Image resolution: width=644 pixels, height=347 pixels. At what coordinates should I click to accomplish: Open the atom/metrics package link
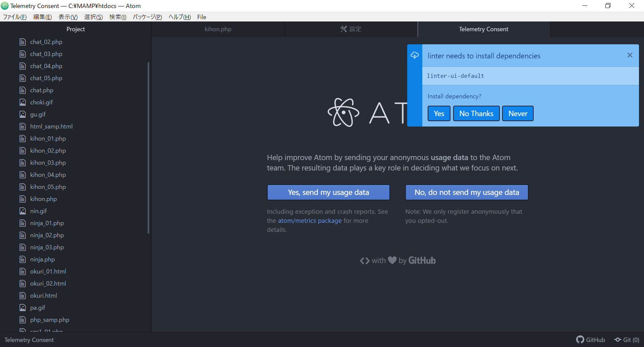[310, 220]
